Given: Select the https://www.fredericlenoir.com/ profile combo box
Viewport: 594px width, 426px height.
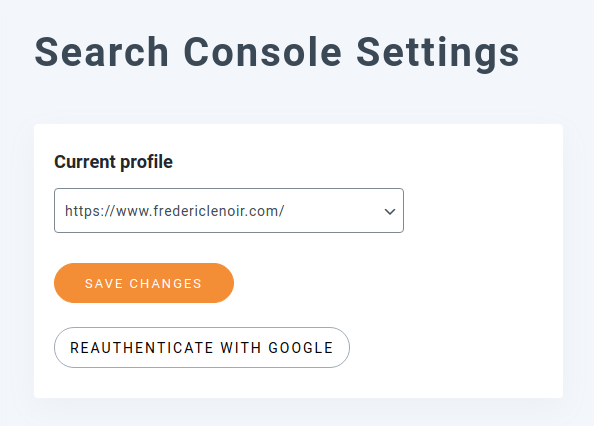Looking at the screenshot, I should [229, 211].
